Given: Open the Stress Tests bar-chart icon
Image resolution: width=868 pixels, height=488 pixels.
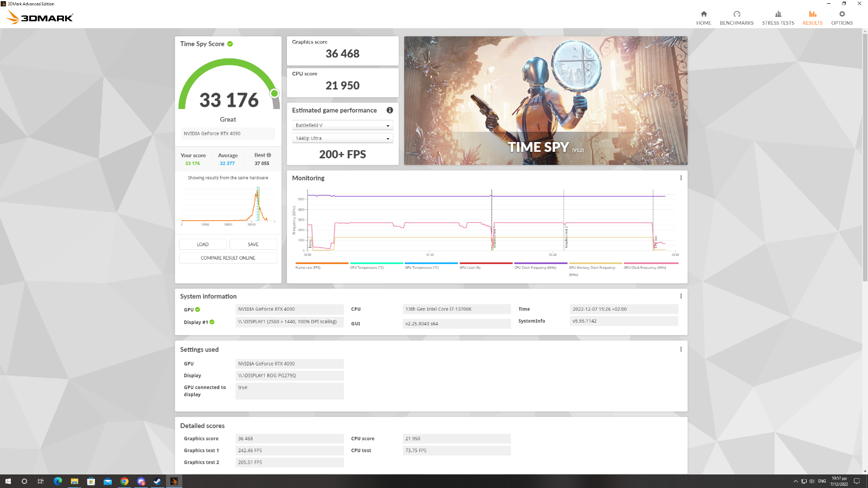Looking at the screenshot, I should point(778,14).
